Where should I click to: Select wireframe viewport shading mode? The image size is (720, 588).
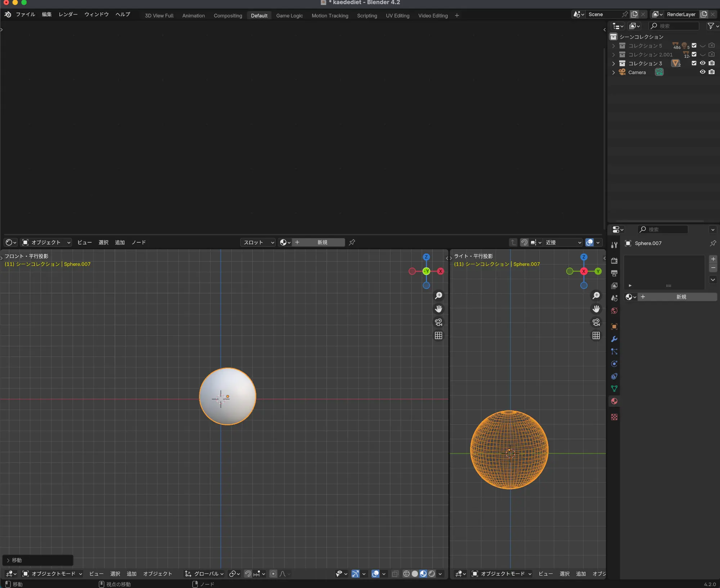[x=406, y=574]
